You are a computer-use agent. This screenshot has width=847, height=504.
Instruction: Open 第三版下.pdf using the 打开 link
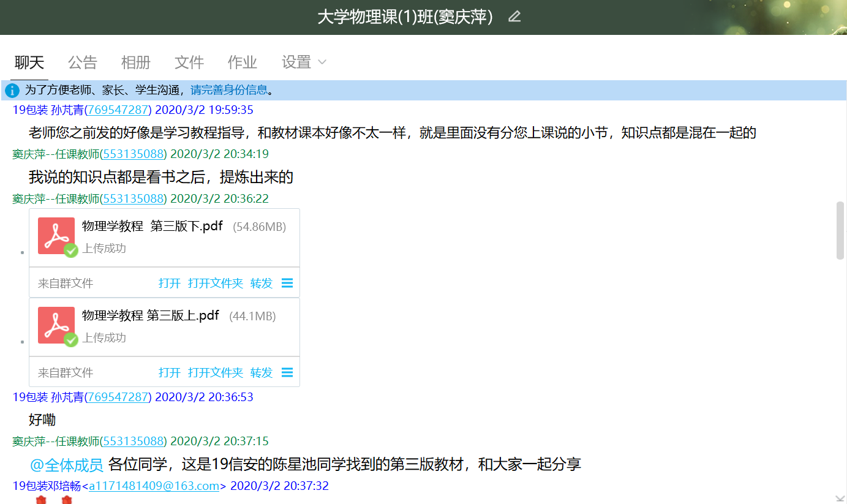(170, 283)
